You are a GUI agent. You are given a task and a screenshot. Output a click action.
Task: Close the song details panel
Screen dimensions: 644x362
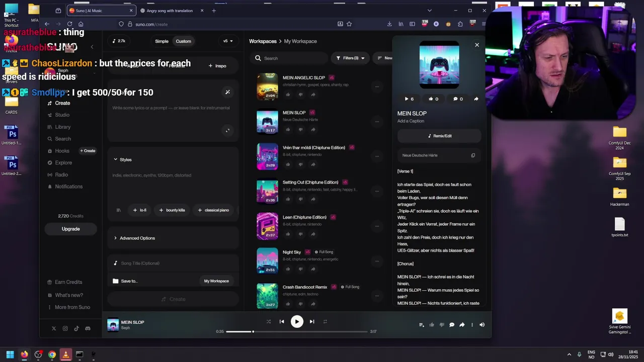(x=477, y=45)
